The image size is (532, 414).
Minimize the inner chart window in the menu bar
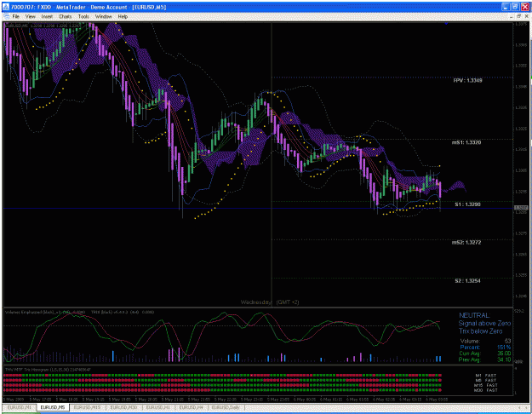(512, 16)
